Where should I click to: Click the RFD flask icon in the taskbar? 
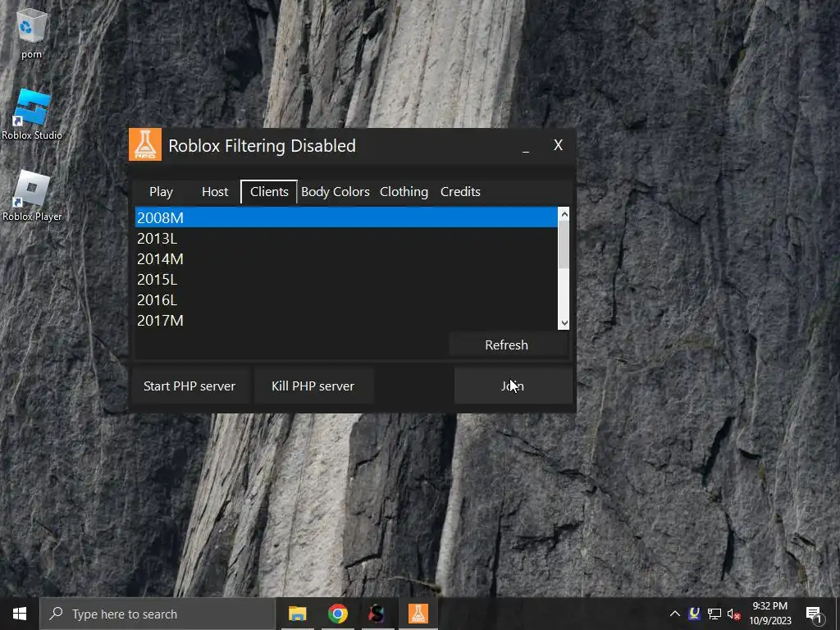(418, 614)
